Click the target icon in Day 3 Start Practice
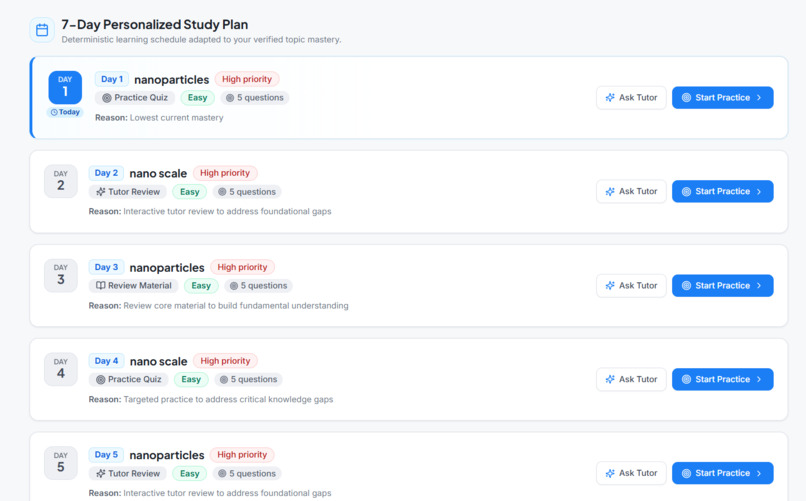The image size is (806, 501). click(686, 286)
